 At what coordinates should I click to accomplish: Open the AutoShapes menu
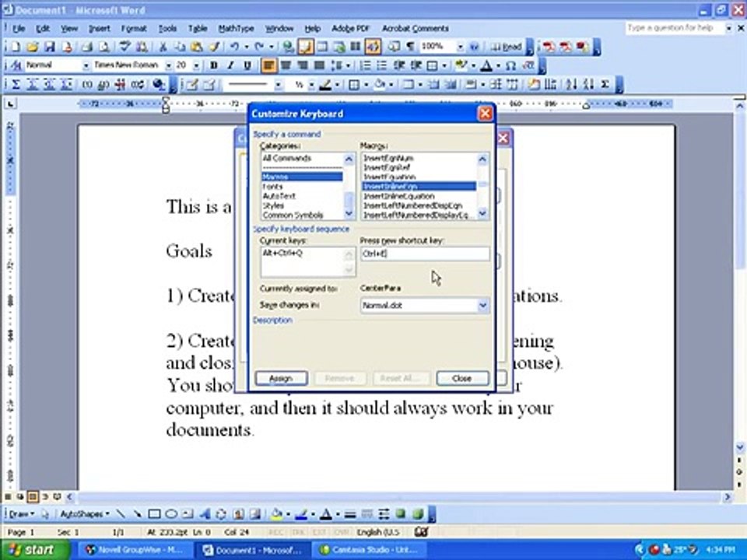point(84,514)
